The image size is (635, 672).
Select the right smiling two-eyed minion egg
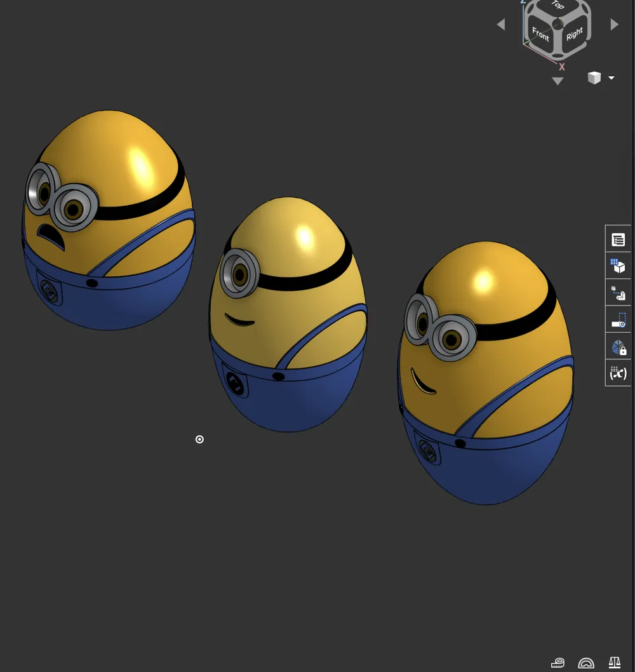tap(486, 373)
